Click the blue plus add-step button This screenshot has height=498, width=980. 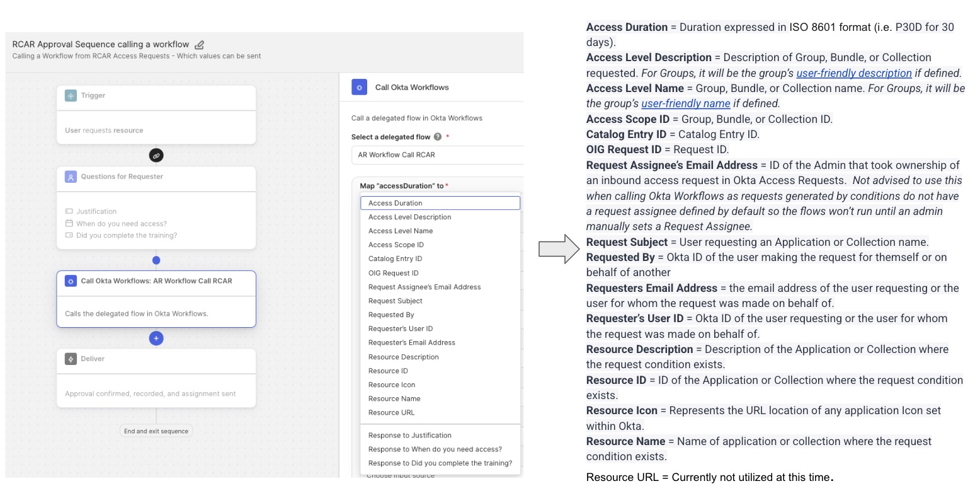click(156, 339)
